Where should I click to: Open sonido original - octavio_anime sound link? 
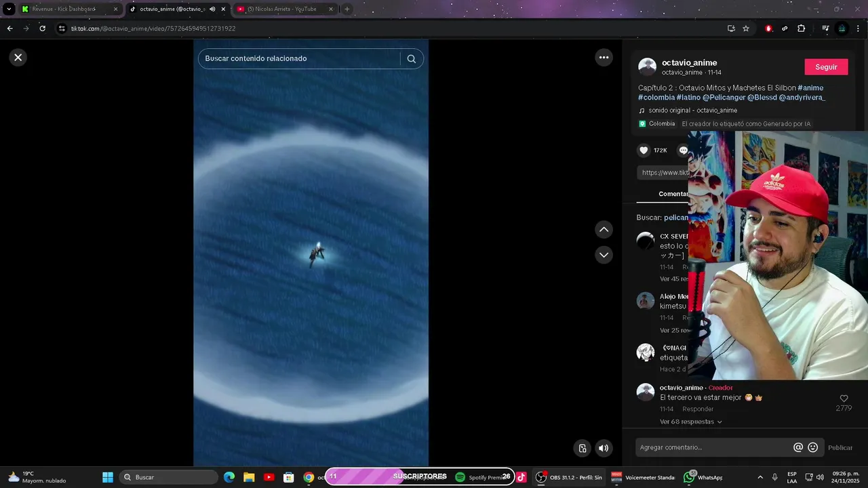pyautogui.click(x=692, y=110)
